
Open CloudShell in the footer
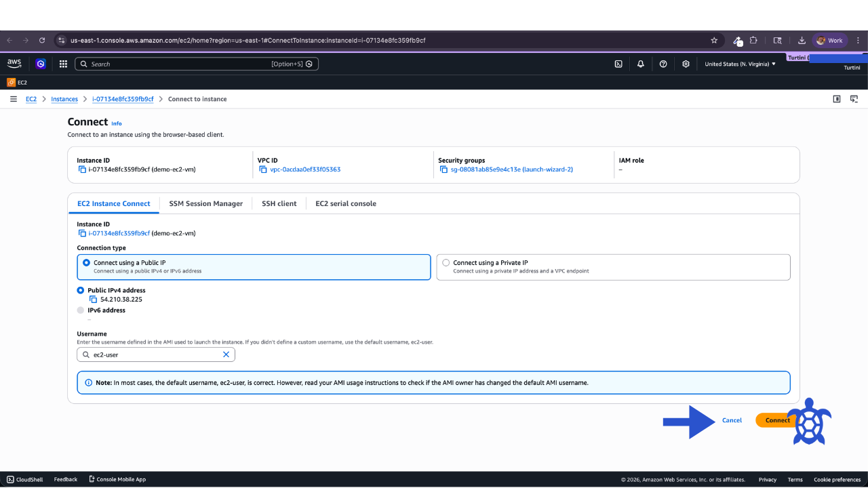click(x=25, y=479)
